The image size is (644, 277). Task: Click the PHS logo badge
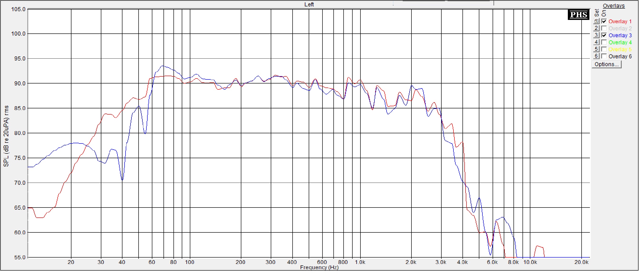point(579,15)
